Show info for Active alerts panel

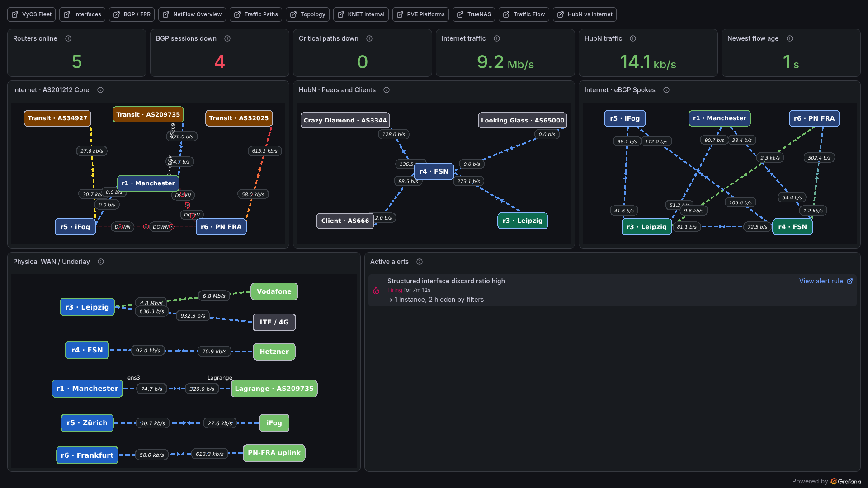pyautogui.click(x=420, y=262)
